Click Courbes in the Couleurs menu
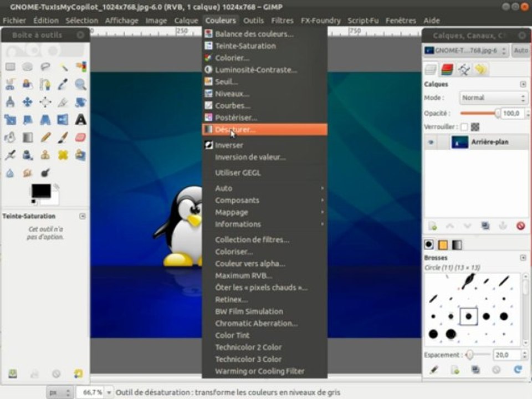The image size is (532, 399). click(265, 105)
